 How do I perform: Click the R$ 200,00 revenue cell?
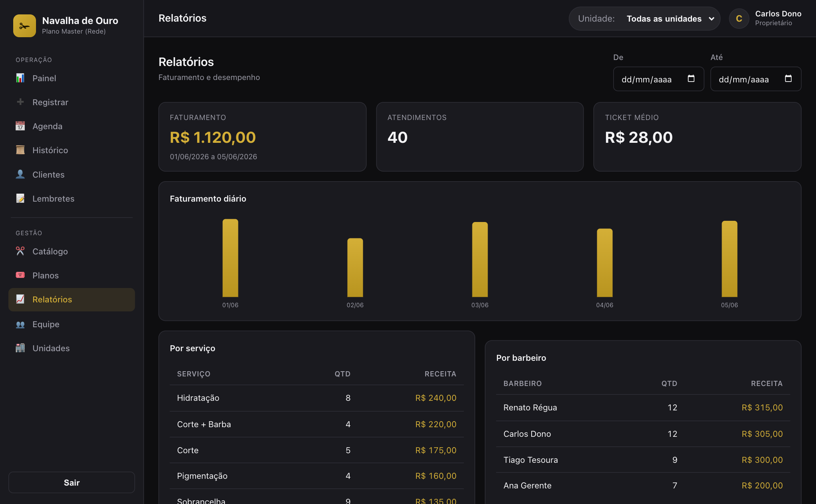(762, 486)
